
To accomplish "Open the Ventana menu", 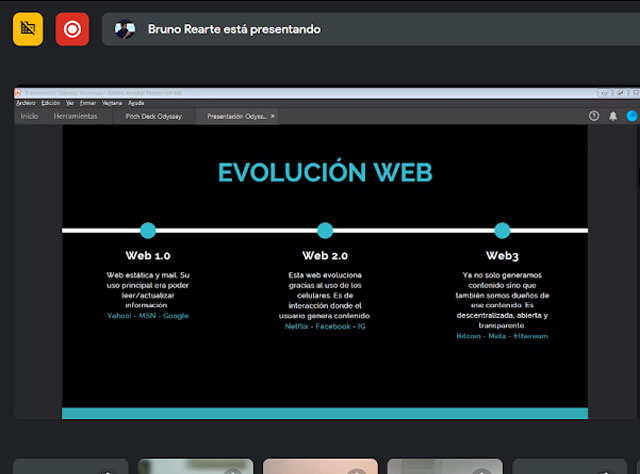I will tap(112, 103).
